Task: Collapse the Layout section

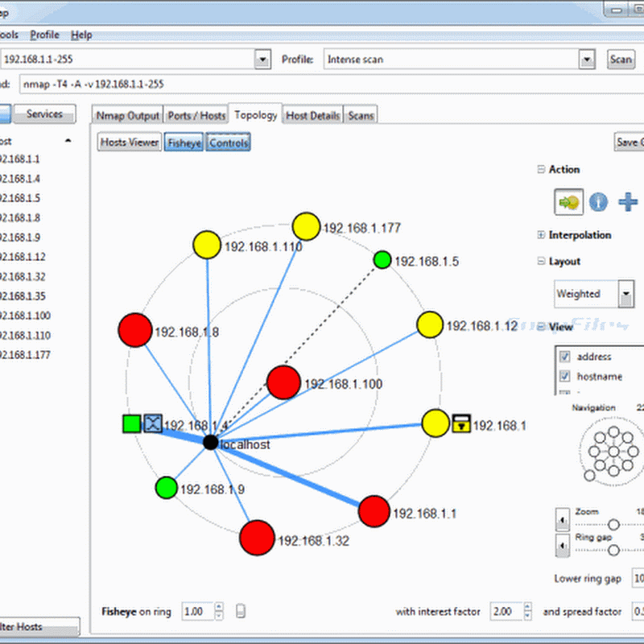Action: pyautogui.click(x=541, y=261)
